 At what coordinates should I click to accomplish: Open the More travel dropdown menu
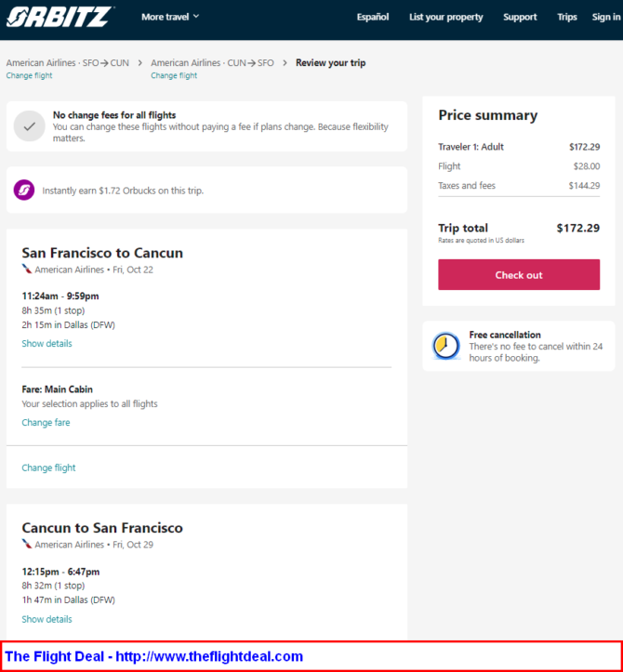(170, 17)
